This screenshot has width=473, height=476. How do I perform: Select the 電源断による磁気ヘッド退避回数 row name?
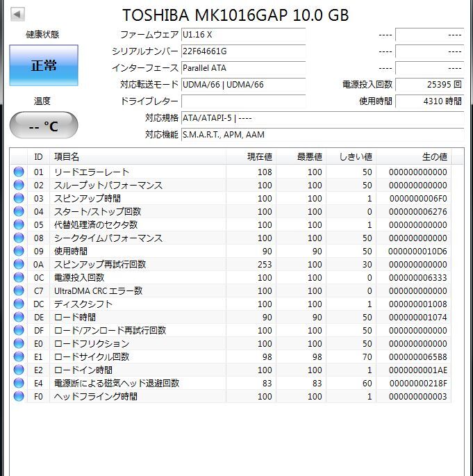[117, 384]
